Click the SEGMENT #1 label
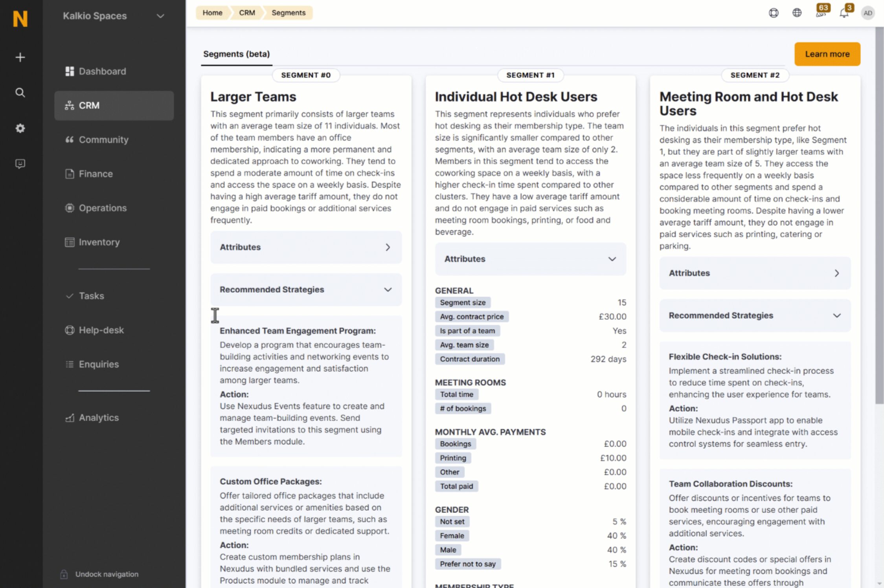 (x=530, y=75)
